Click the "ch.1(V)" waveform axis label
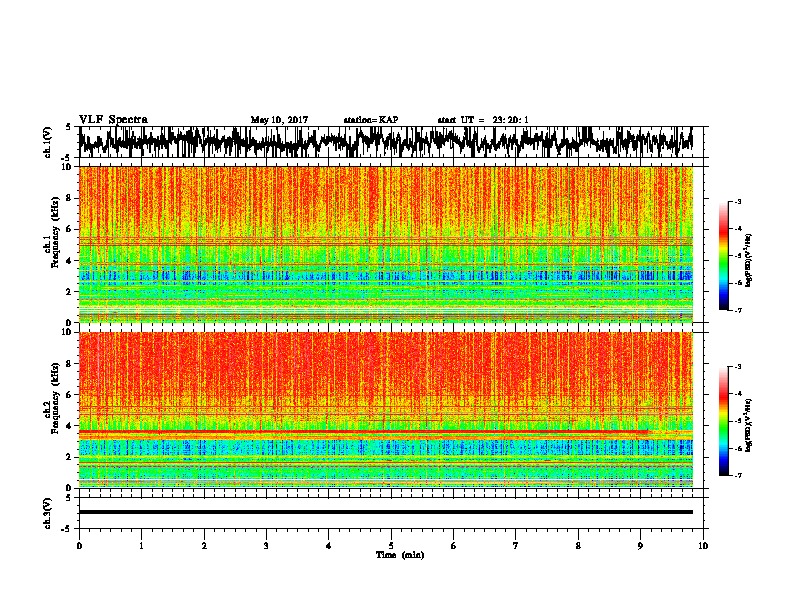This screenshot has width=792, height=612. click(47, 142)
